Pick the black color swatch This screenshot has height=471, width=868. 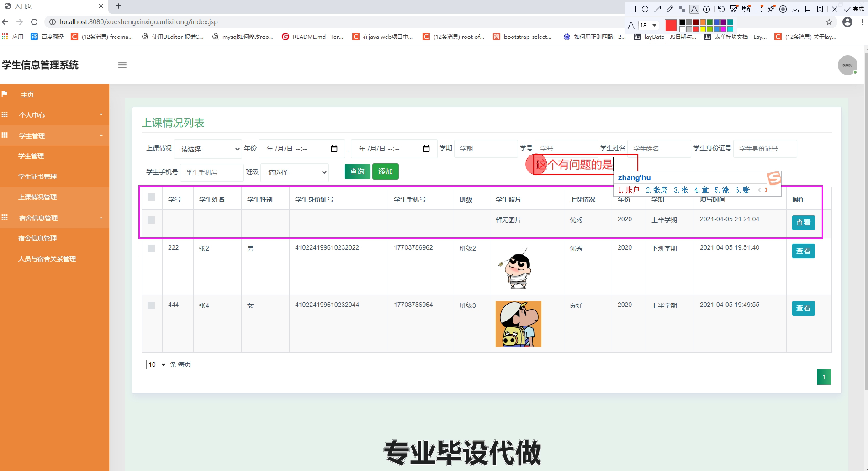683,22
